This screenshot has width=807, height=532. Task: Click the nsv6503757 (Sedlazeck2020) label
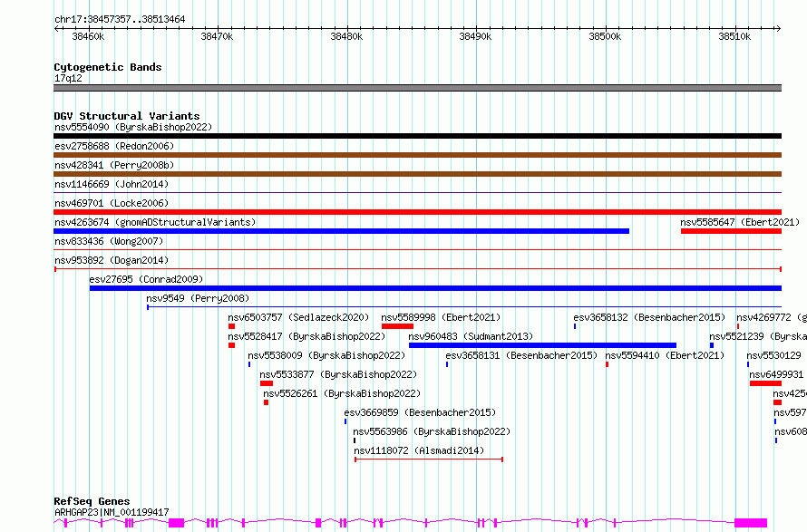[x=299, y=317]
